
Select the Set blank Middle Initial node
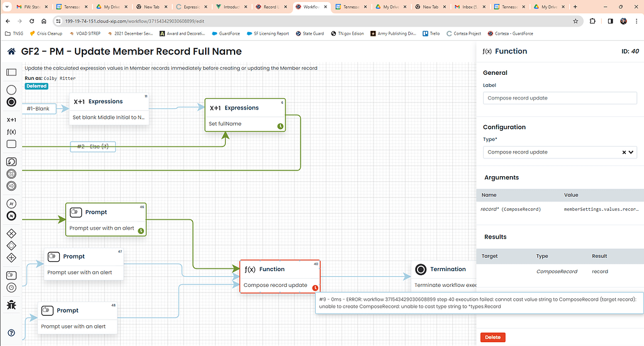(x=109, y=109)
